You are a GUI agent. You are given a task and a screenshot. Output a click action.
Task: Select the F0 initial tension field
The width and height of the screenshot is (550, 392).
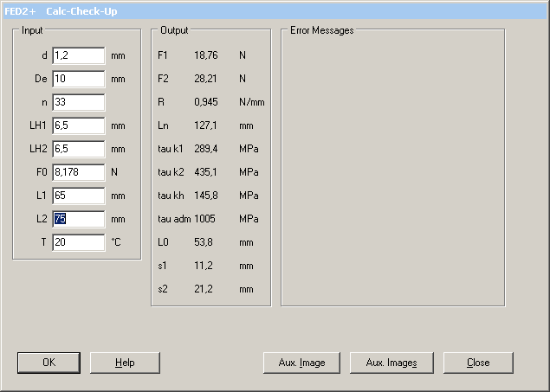click(x=78, y=172)
